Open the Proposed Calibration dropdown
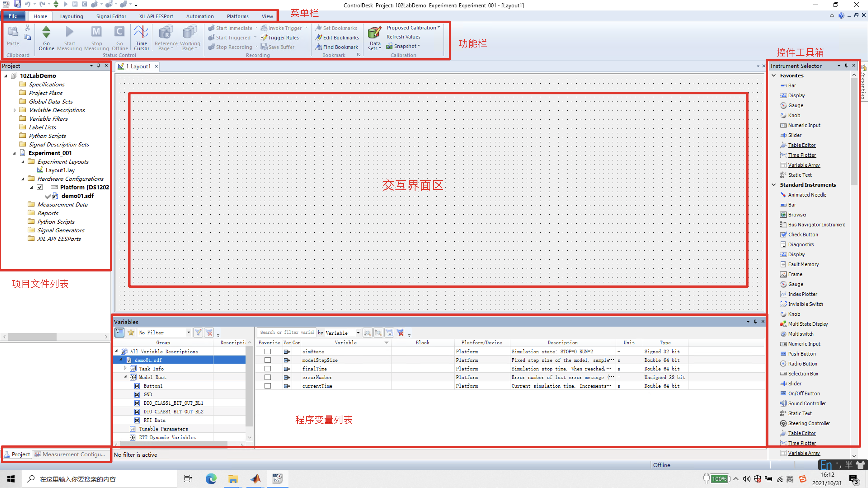 [x=413, y=28]
